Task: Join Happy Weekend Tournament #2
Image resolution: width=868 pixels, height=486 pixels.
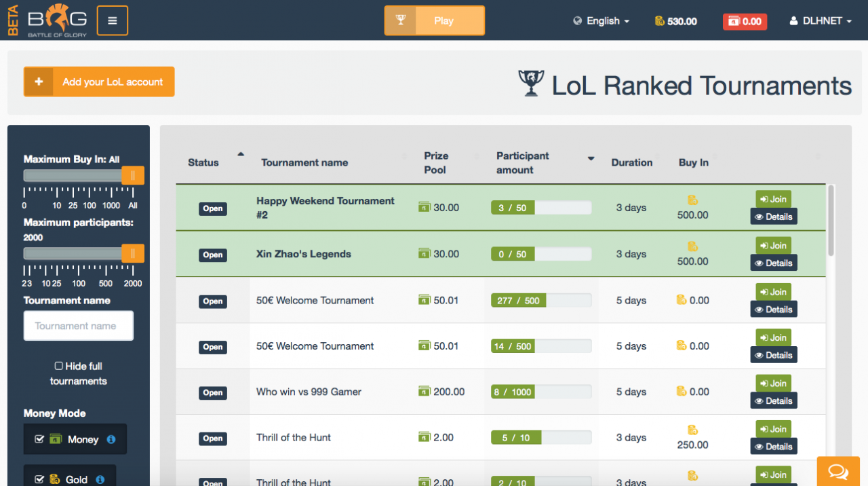Action: [x=773, y=199]
